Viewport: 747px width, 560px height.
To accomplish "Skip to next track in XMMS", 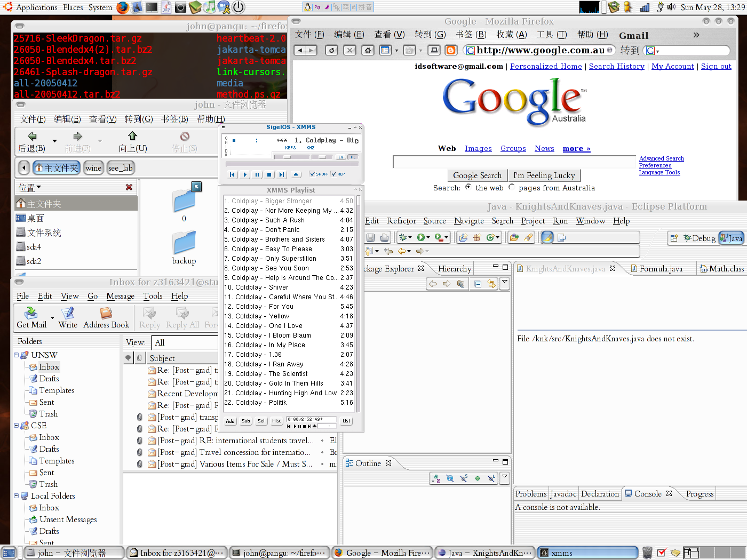I will (x=282, y=174).
